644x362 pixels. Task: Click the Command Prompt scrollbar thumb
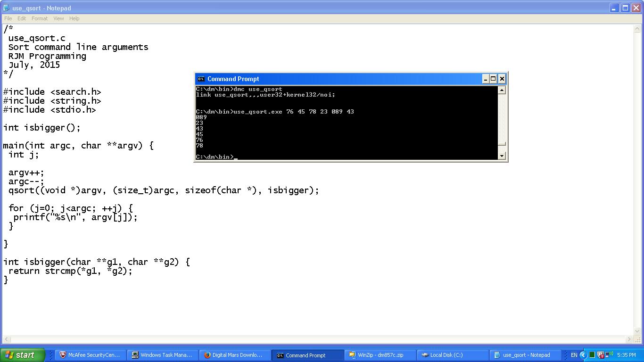[x=502, y=144]
